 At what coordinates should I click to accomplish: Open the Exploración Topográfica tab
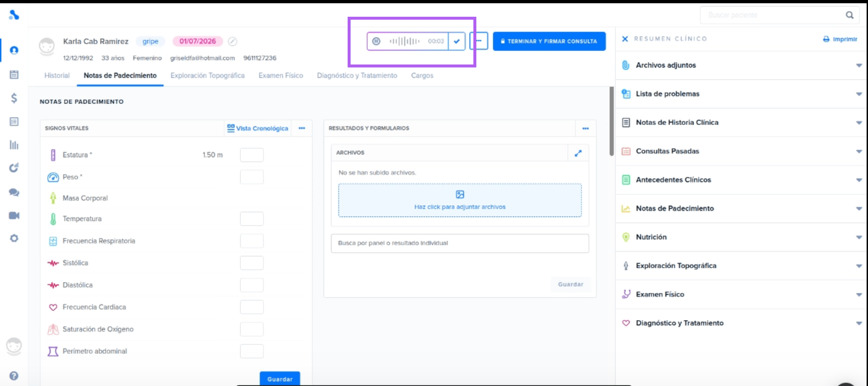pos(207,76)
